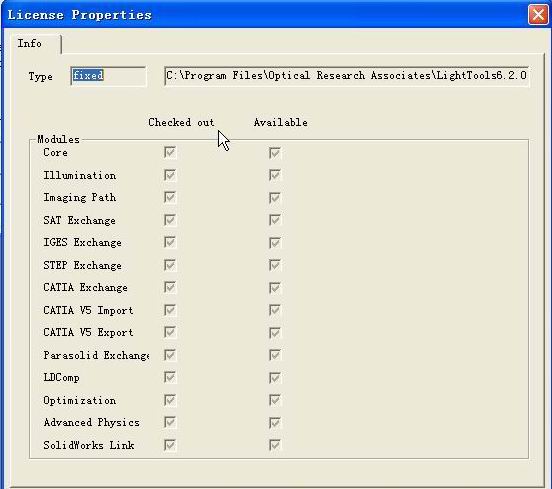Toggle CATIA V5 Import checked out checkbox
The width and height of the screenshot is (552, 489).
(x=170, y=310)
